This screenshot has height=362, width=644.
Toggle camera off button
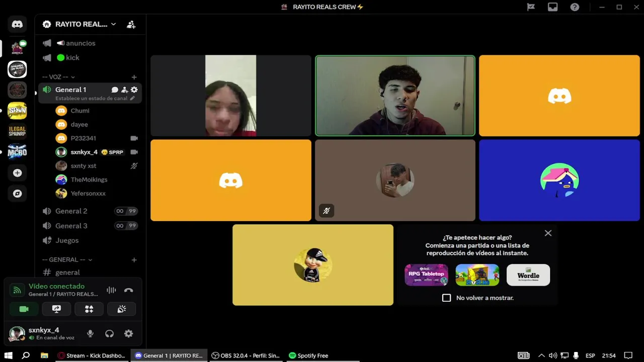pos(24,309)
